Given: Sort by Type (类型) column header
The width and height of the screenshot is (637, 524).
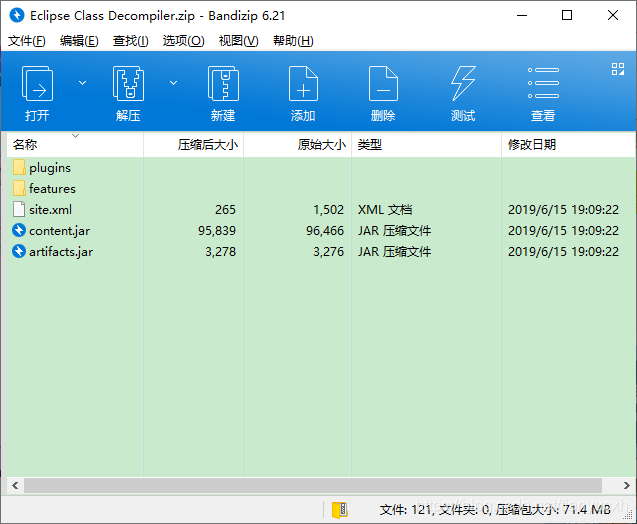Looking at the screenshot, I should click(x=427, y=145).
